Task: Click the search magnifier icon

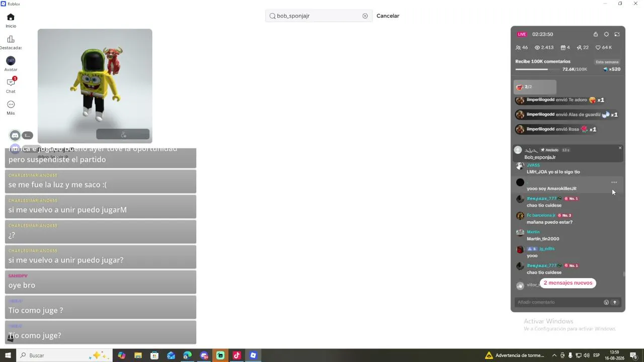Action: [273, 16]
